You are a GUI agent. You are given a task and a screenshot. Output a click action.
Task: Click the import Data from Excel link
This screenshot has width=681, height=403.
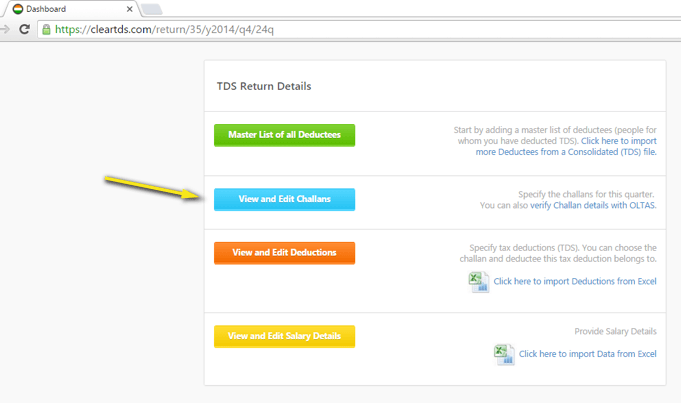coord(587,354)
